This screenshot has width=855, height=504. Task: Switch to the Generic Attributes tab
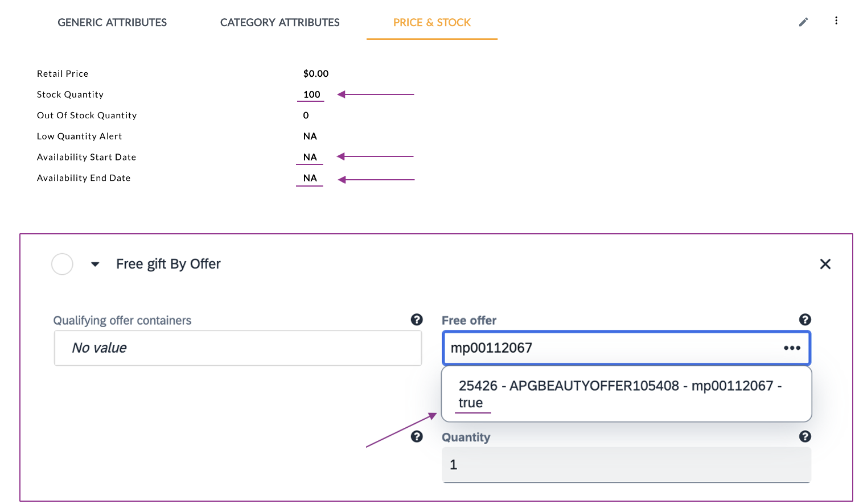click(x=112, y=23)
